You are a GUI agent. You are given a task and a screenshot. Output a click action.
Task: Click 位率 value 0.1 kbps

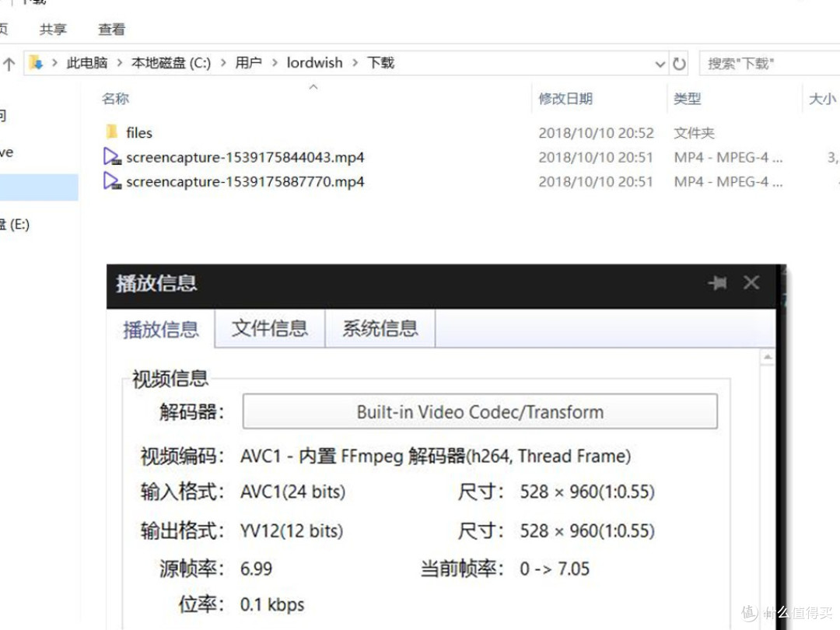pos(272,604)
